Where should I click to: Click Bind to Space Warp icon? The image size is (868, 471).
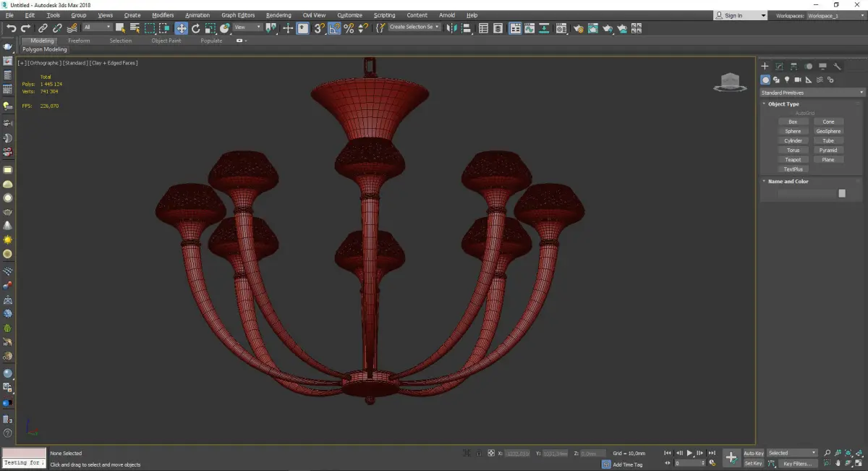click(72, 28)
